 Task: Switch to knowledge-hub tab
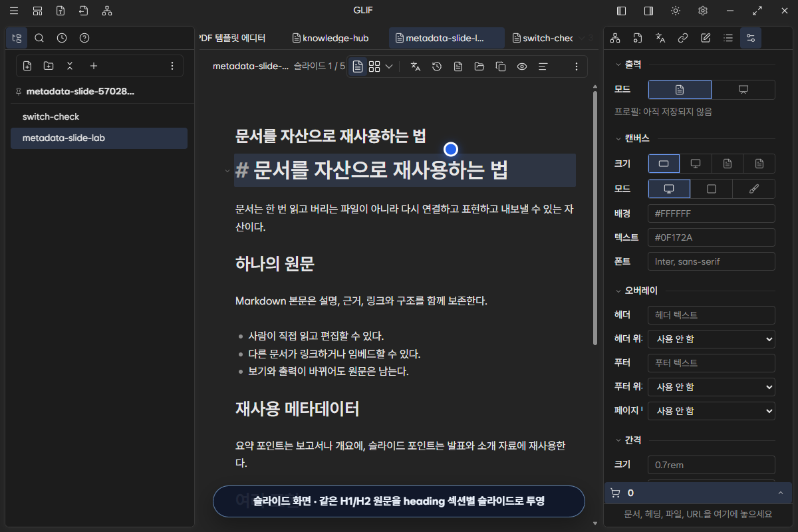331,38
